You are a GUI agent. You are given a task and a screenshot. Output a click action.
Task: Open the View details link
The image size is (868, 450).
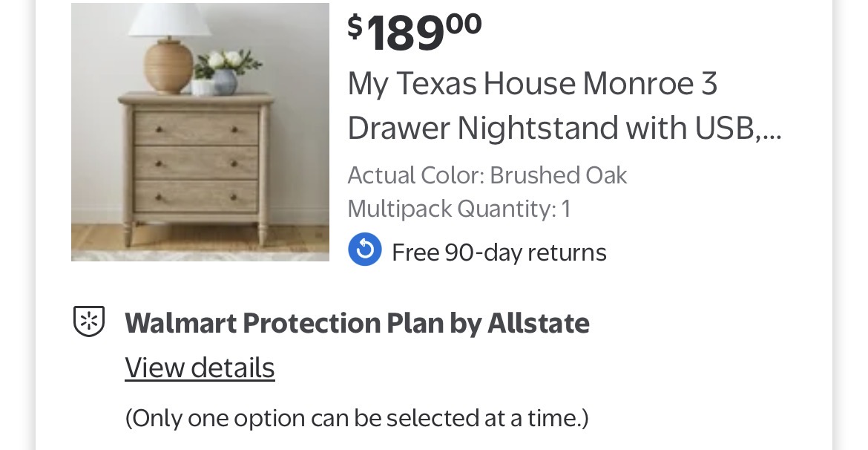pyautogui.click(x=200, y=368)
